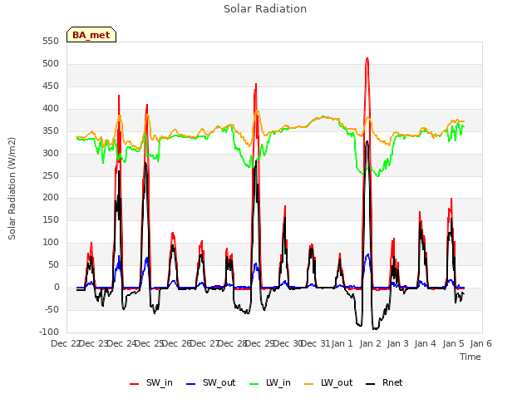Toggle LW_in series in legend
The image size is (532, 399).
[270, 382]
